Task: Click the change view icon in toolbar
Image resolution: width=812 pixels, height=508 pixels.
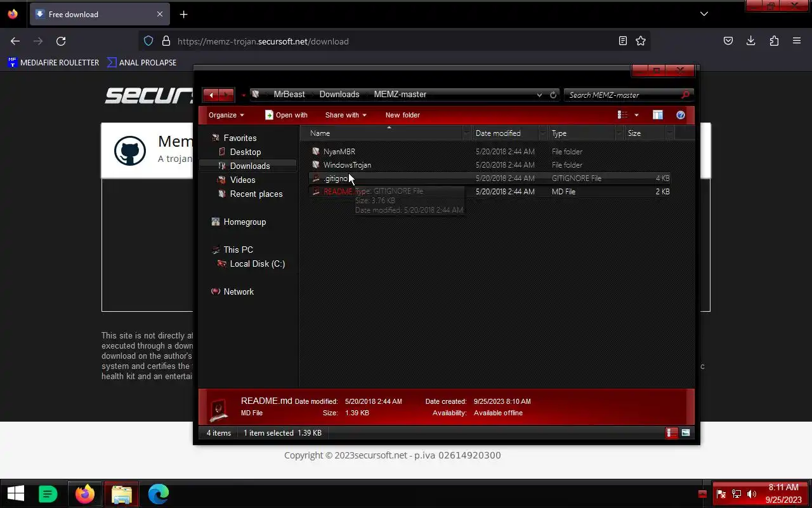Action: [623, 115]
